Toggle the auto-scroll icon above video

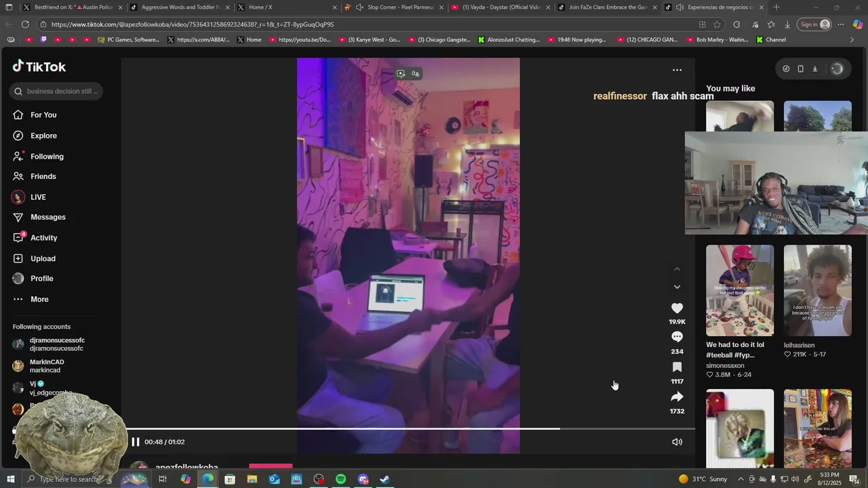pyautogui.click(x=401, y=73)
